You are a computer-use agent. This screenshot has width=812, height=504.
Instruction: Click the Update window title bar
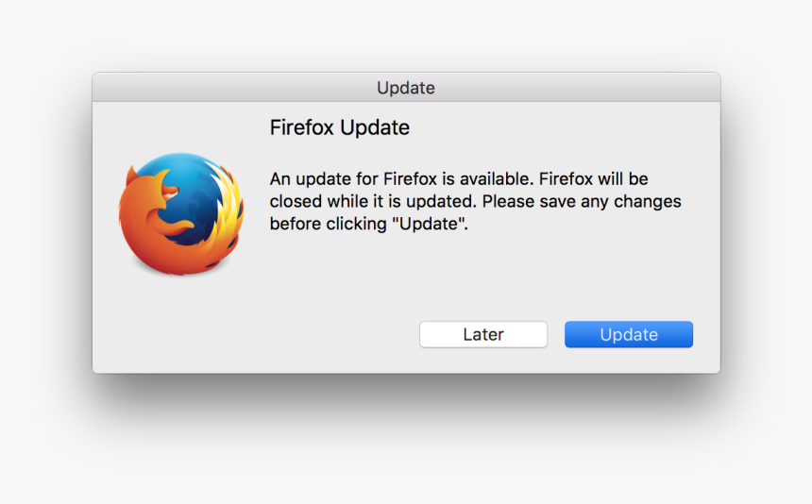click(x=406, y=88)
